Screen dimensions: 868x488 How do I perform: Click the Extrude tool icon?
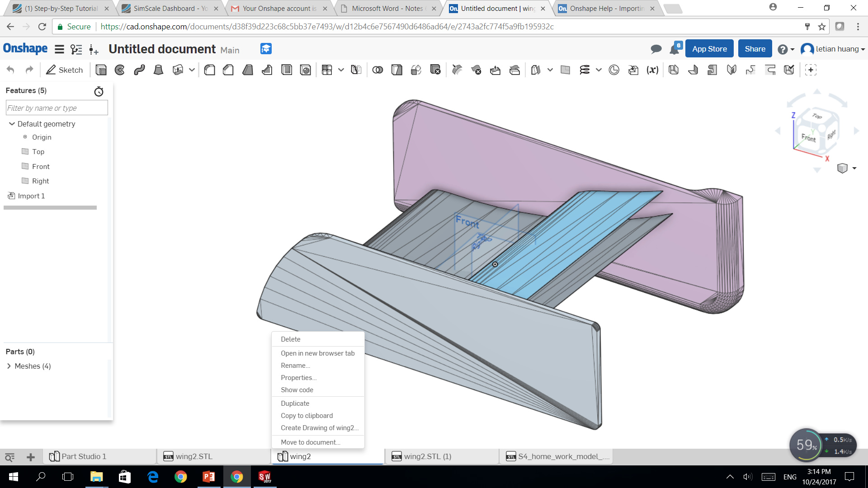(x=101, y=70)
